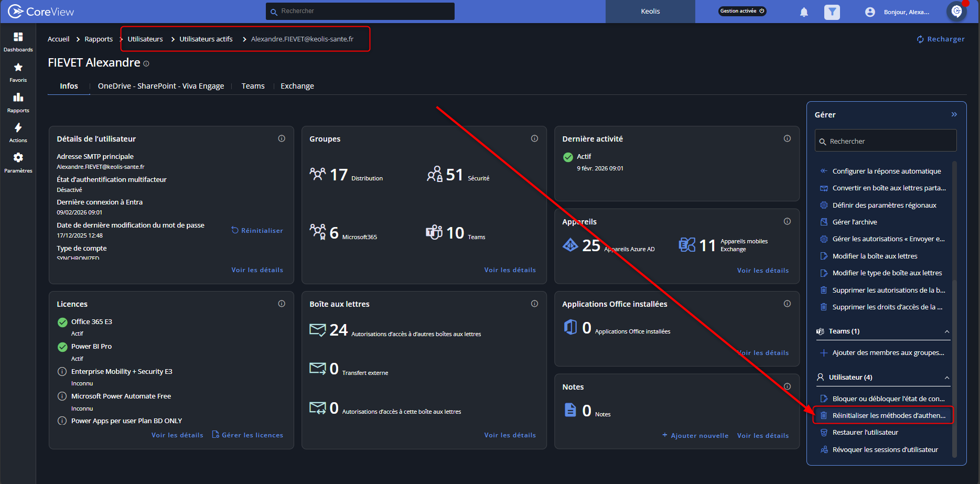View details of Licences card

coord(177,435)
